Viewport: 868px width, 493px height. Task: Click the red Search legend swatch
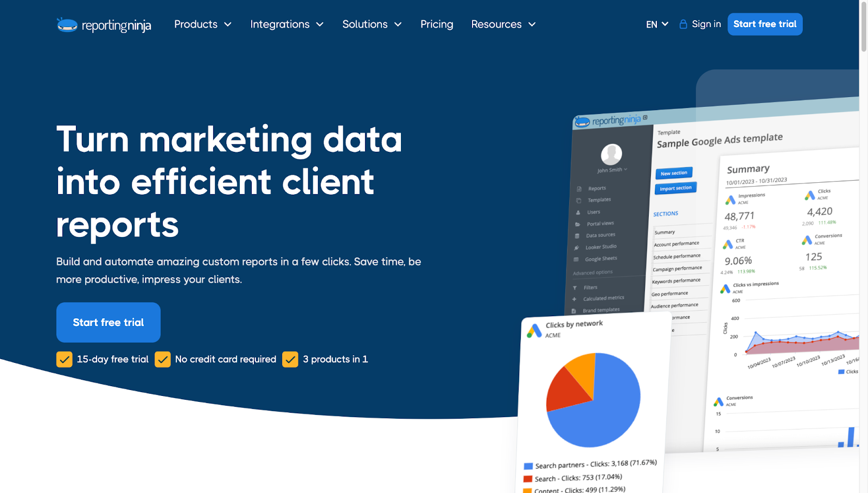[x=527, y=479]
